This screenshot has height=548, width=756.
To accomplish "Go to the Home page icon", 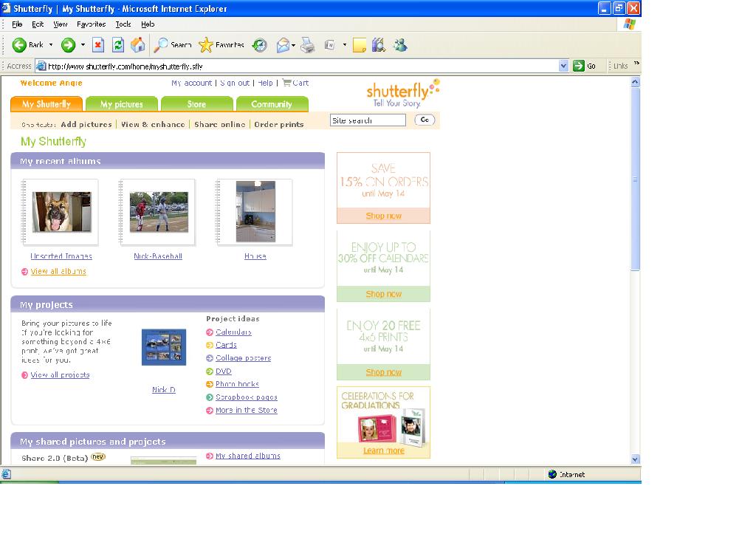I will [138, 45].
